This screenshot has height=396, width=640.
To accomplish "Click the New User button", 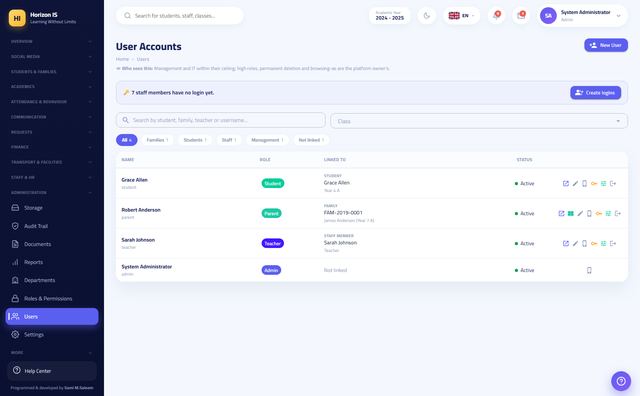I will [x=606, y=45].
